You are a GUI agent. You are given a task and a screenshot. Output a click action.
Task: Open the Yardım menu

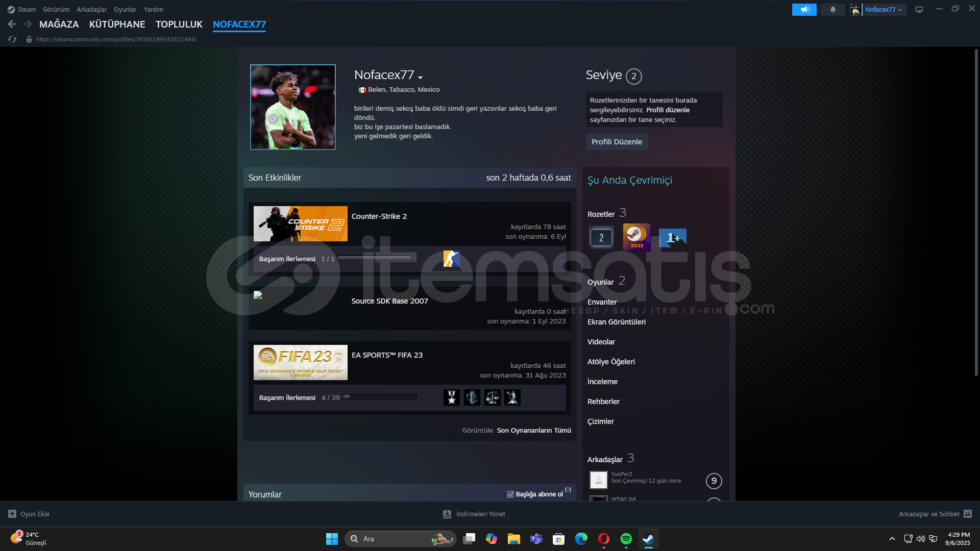[154, 9]
